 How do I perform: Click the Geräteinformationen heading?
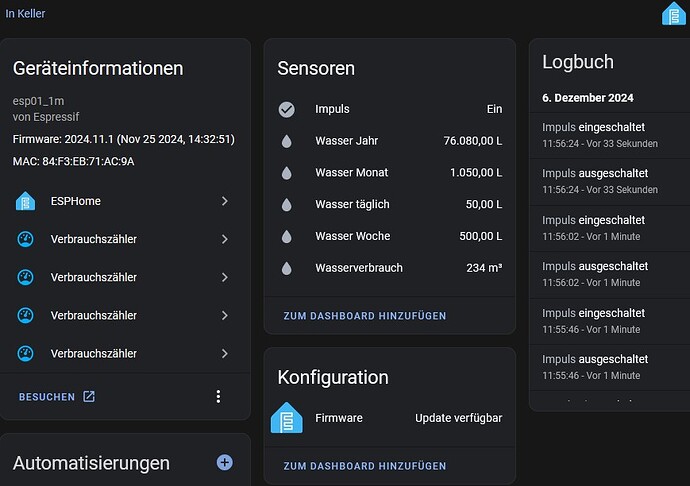point(98,68)
